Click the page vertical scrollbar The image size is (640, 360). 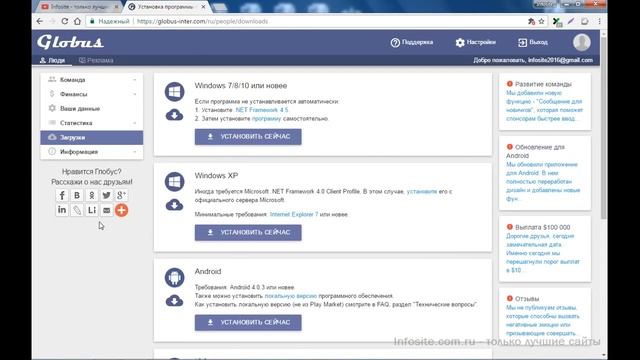pos(604,127)
